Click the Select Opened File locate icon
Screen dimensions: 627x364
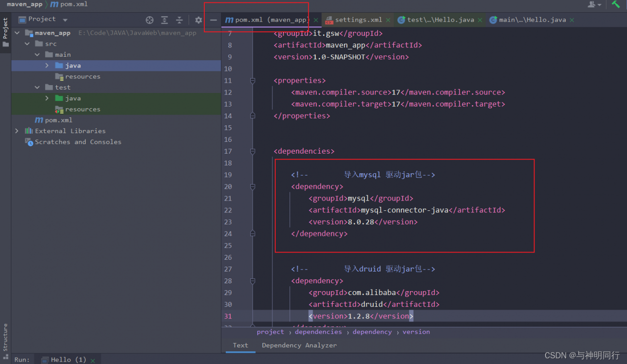pyautogui.click(x=150, y=20)
